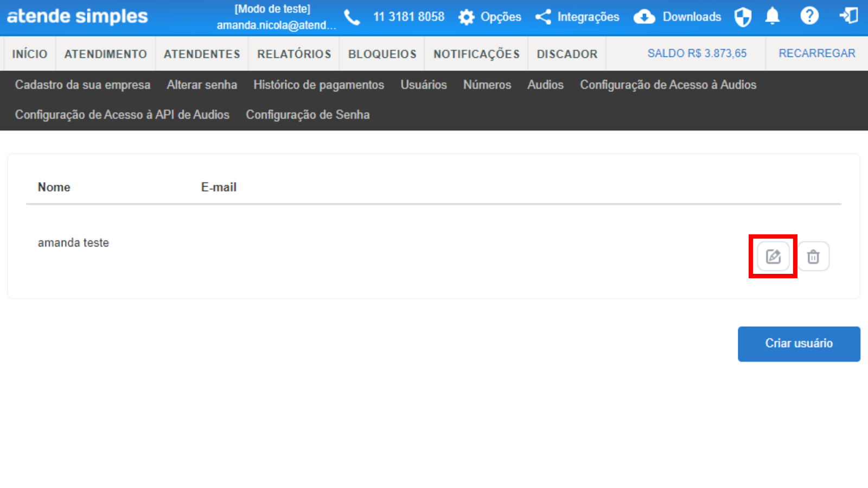
Task: Click the atende simples logo
Action: coord(77,16)
